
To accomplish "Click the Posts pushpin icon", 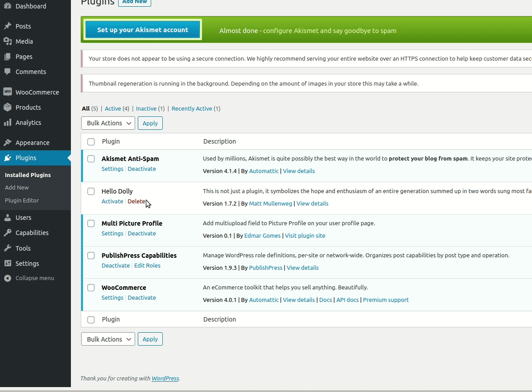I will click(8, 26).
